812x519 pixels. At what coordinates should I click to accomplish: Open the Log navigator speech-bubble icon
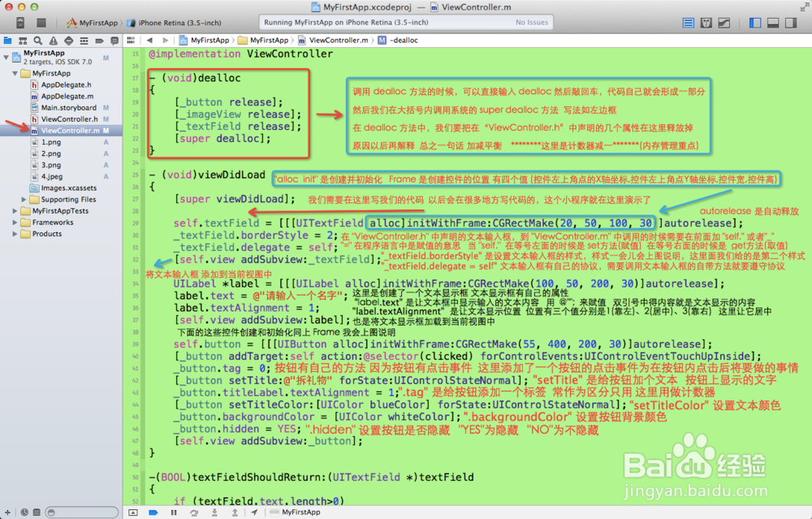114,41
